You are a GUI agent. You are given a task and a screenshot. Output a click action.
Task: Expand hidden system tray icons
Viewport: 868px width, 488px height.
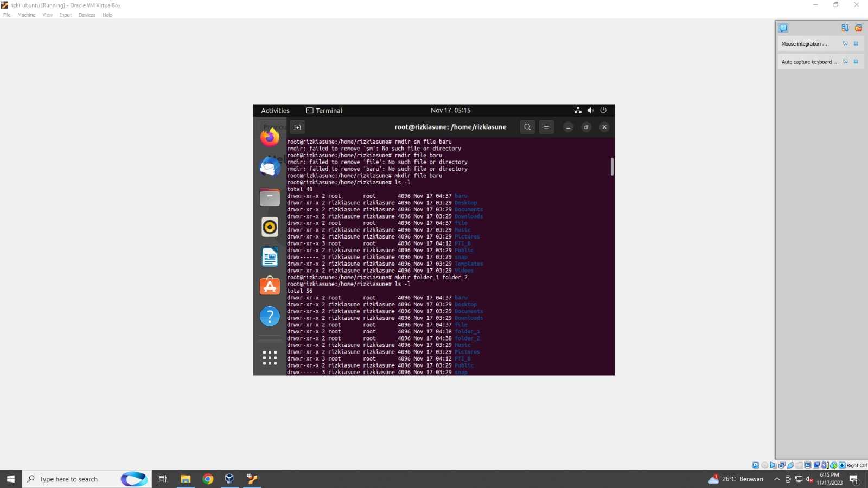pyautogui.click(x=777, y=479)
